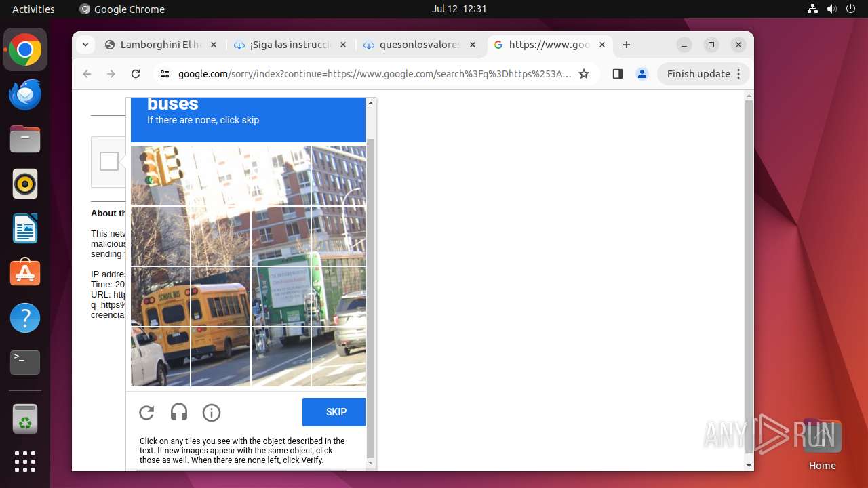
Task: Click the address bar URL field
Action: [374, 74]
